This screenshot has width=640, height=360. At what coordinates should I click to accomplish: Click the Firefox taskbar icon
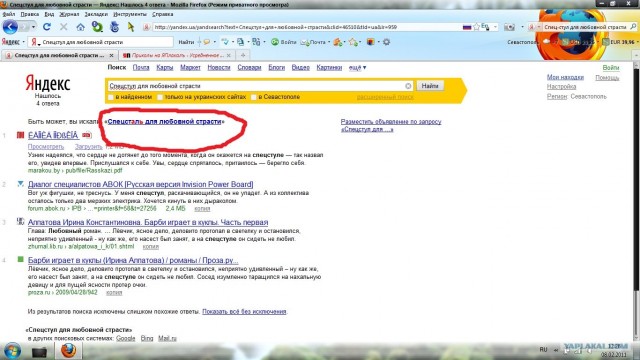pos(68,351)
